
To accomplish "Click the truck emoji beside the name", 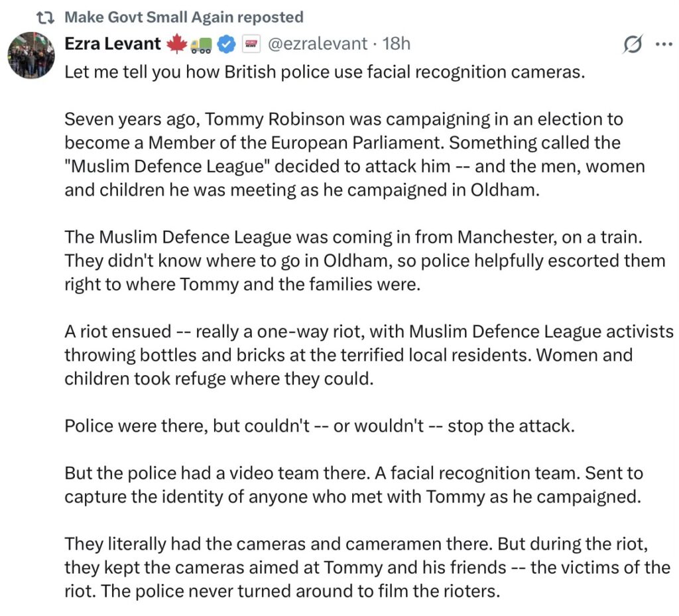I will [202, 45].
